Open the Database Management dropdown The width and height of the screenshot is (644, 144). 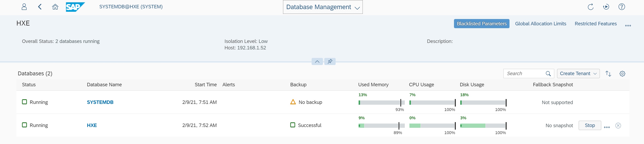(x=323, y=7)
